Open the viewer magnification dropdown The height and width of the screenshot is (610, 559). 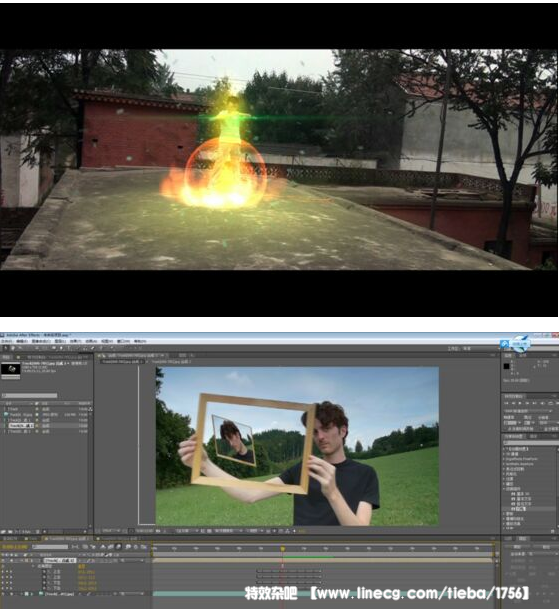tap(112, 531)
